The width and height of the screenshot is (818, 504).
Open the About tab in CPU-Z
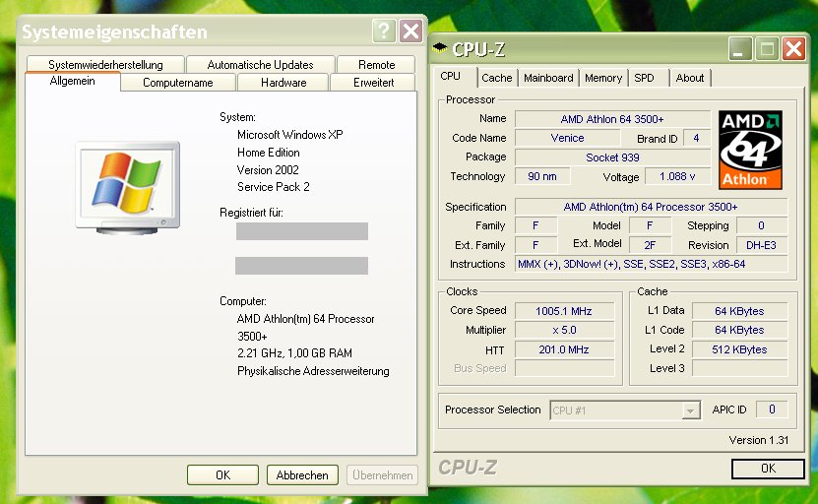click(x=690, y=78)
